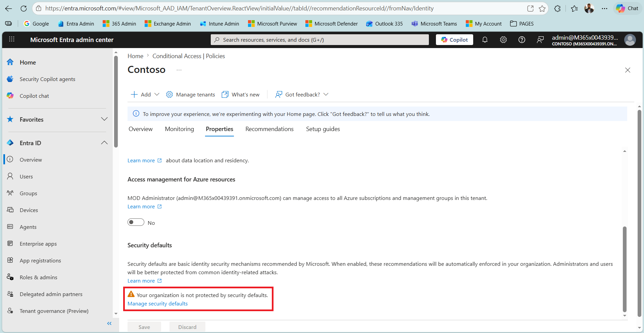Click the feedback icon in header
Viewport: 644px width, 333px height.
pos(540,40)
